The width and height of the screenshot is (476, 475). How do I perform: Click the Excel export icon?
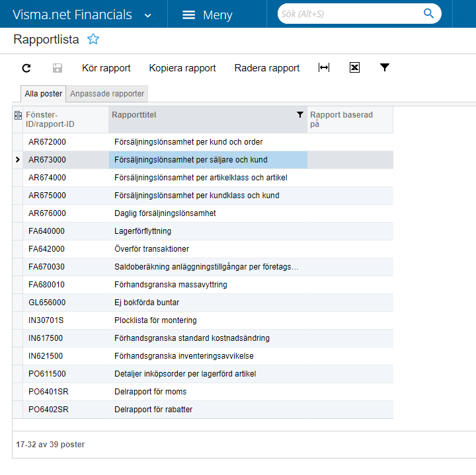(354, 68)
